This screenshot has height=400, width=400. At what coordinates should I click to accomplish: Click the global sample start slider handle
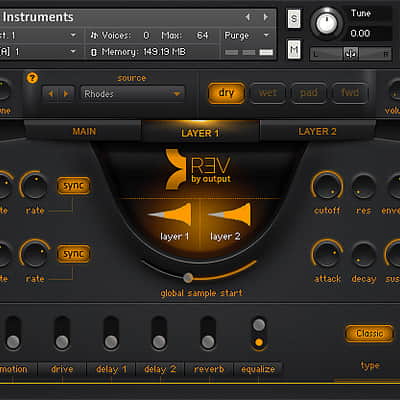(x=188, y=277)
